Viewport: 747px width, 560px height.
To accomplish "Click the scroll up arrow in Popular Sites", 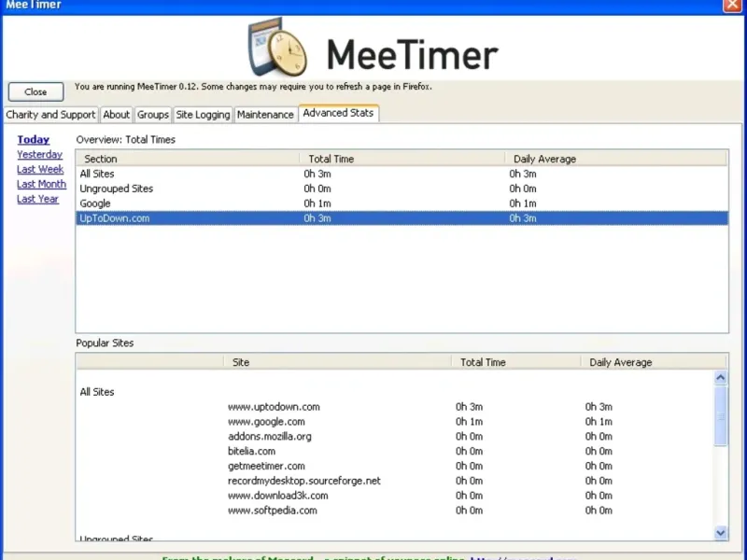I will tap(720, 378).
